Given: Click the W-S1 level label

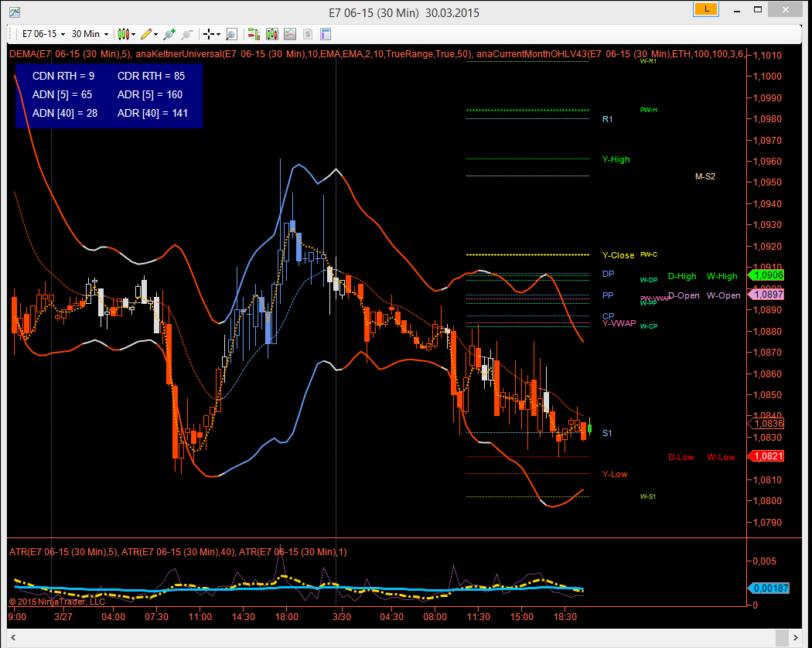Looking at the screenshot, I should point(648,496).
